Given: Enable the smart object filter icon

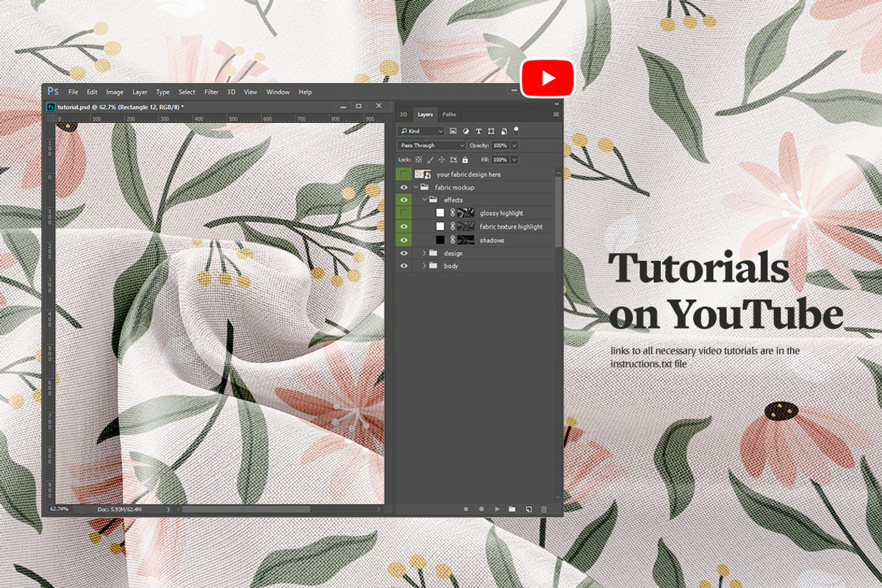Looking at the screenshot, I should tap(503, 131).
